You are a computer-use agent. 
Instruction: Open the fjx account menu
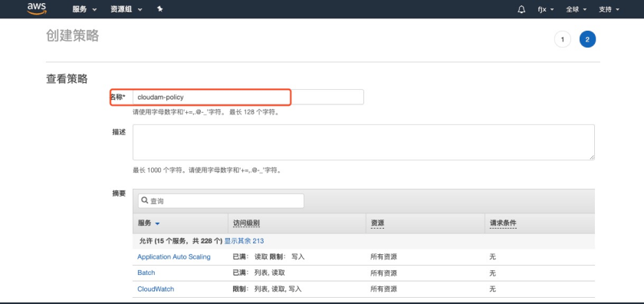click(x=546, y=9)
